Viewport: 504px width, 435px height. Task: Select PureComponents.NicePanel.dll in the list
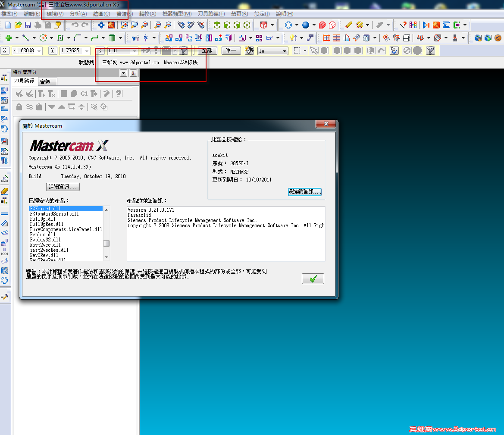point(66,229)
